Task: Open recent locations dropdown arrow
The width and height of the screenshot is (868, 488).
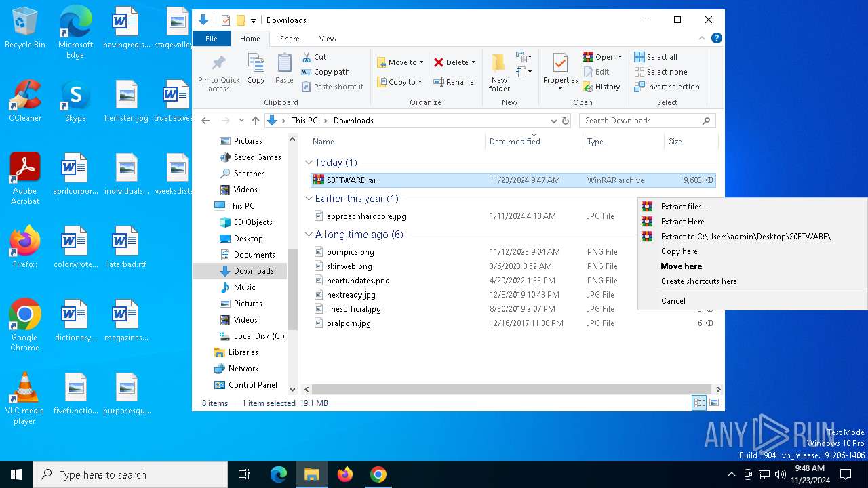Action: [x=241, y=121]
